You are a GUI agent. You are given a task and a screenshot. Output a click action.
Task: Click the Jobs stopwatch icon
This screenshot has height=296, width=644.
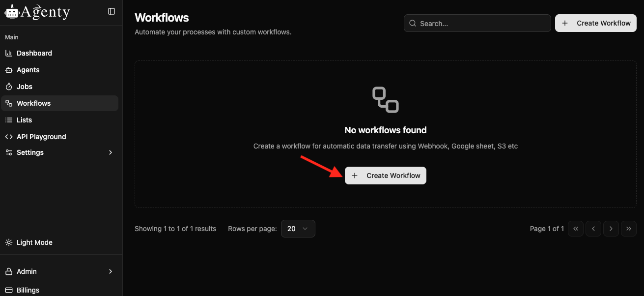pyautogui.click(x=9, y=87)
